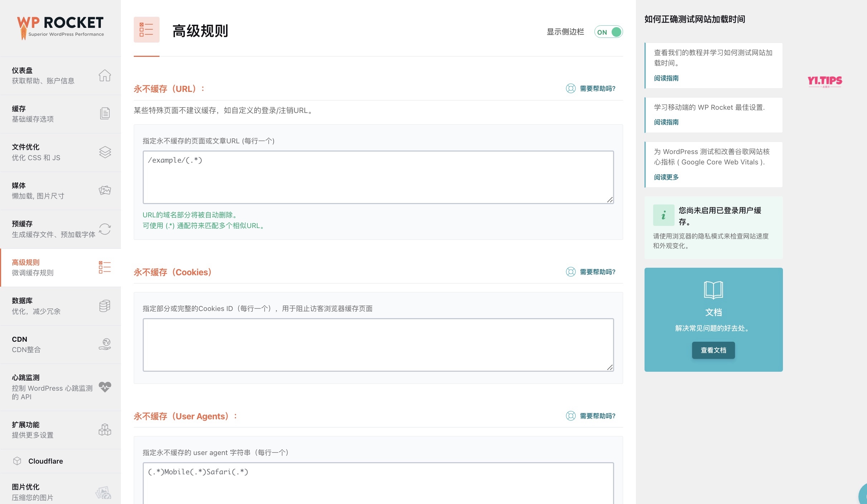Image resolution: width=867 pixels, height=504 pixels.
Task: Click the database stack icon
Action: point(105,306)
